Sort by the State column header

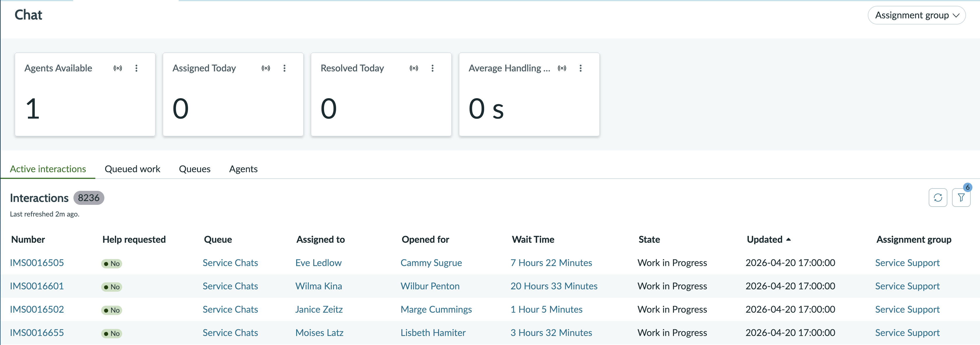pyautogui.click(x=649, y=239)
